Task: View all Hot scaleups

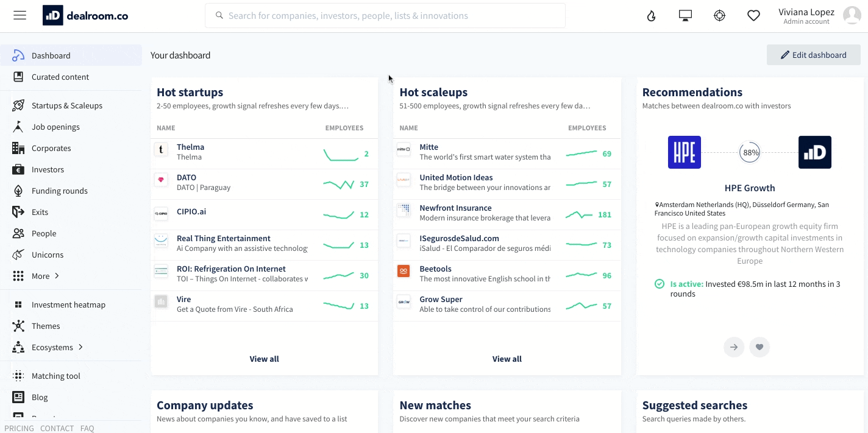Action: pyautogui.click(x=507, y=359)
